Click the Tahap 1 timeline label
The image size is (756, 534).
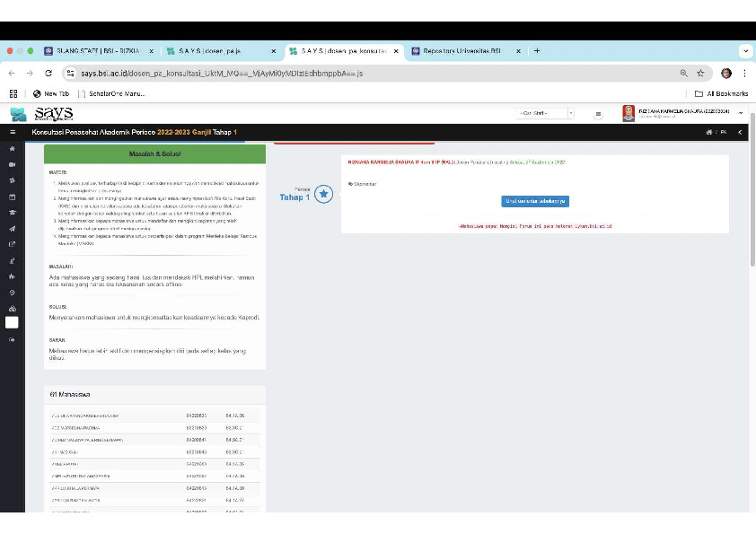coord(294,197)
